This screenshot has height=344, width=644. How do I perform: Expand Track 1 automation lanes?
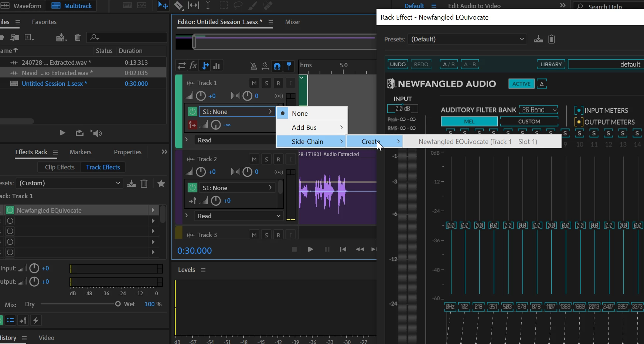click(187, 139)
